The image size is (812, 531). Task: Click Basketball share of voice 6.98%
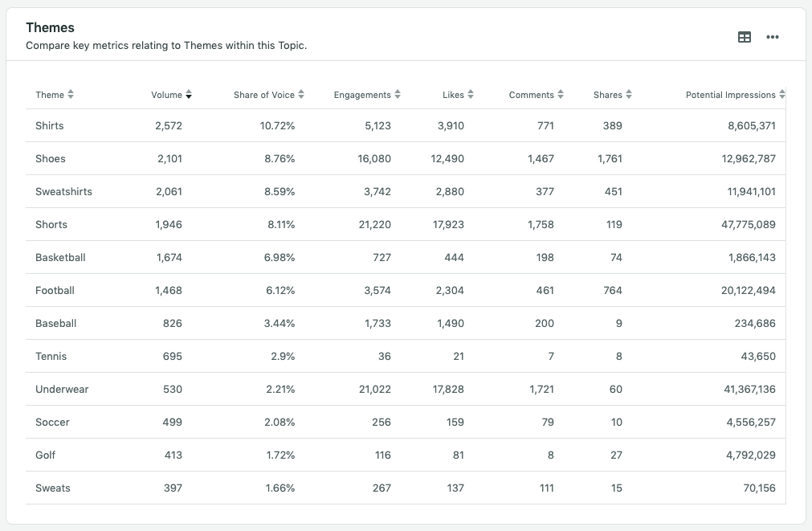pyautogui.click(x=280, y=258)
